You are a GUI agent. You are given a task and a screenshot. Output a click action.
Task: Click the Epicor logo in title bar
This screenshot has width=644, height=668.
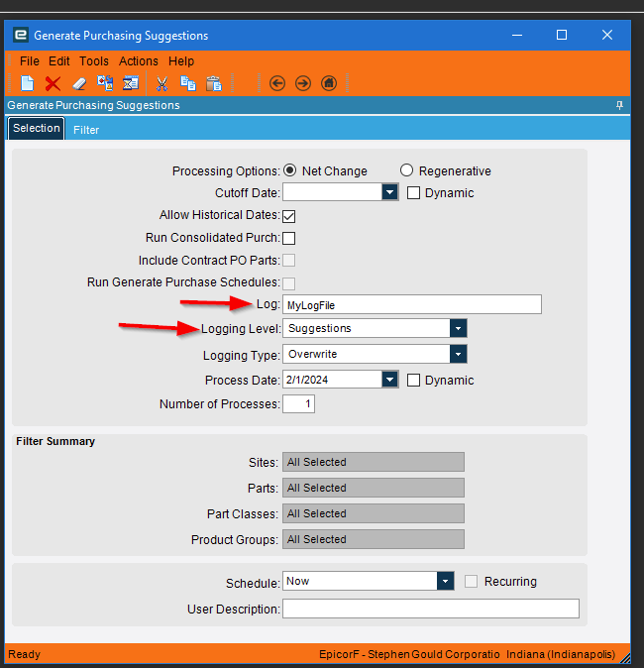[21, 35]
